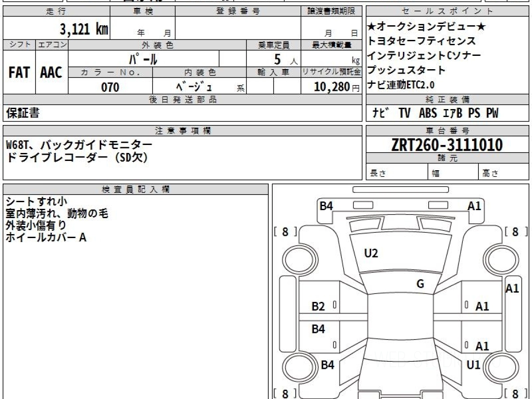The image size is (532, 399).
Task: Select the 長さ dimension cell
Action: [397, 172]
